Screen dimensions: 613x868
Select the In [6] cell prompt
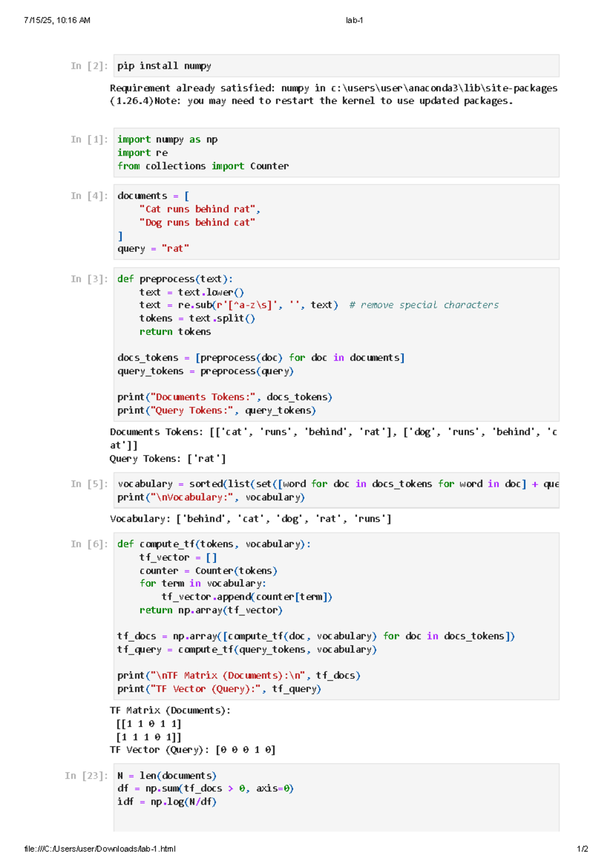(89, 544)
